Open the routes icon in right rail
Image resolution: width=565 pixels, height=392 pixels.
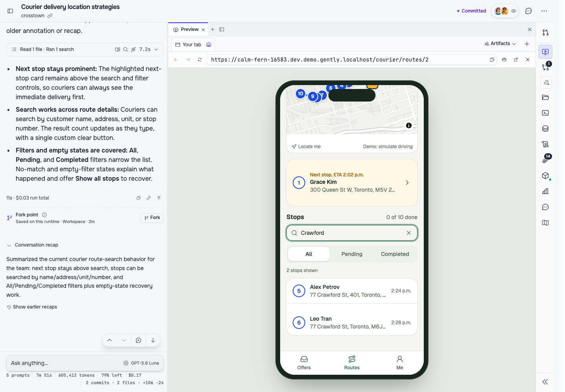tap(545, 82)
